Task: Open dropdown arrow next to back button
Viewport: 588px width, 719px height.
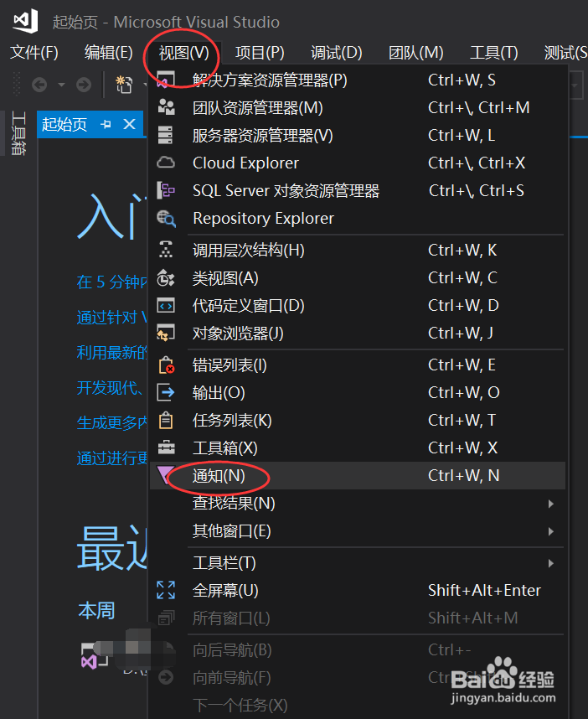Action: [x=61, y=85]
